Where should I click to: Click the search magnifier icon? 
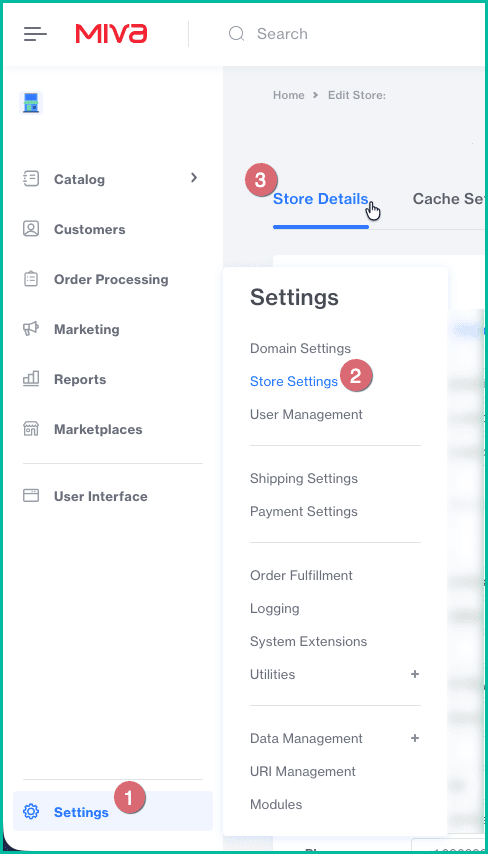point(236,34)
